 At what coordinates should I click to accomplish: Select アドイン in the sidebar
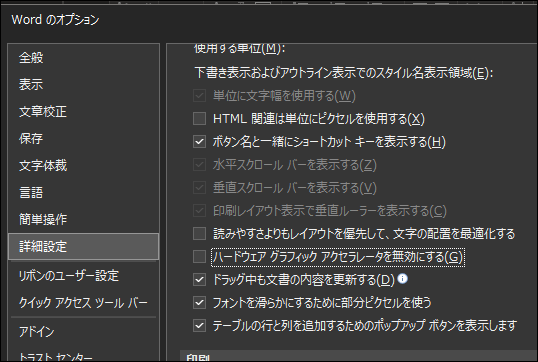83,332
